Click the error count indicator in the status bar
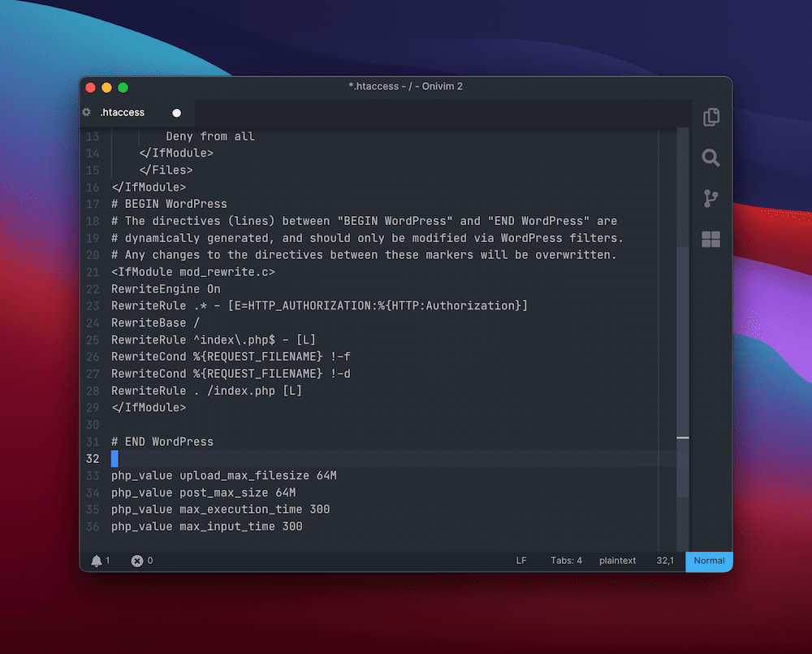The image size is (812, 654). point(137,561)
